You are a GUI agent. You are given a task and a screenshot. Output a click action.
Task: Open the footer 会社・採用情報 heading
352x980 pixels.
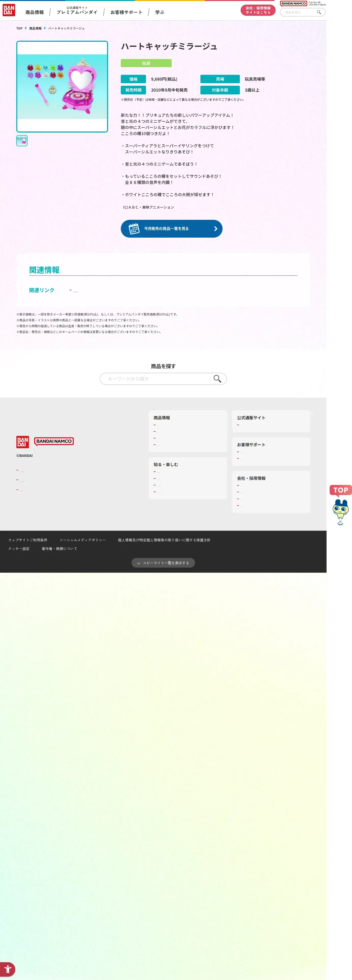(251, 478)
